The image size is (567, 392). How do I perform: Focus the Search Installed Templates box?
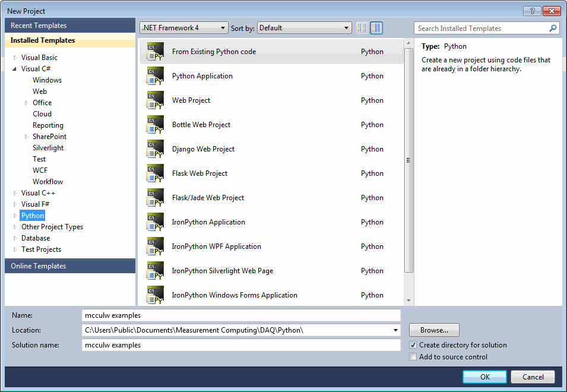481,28
